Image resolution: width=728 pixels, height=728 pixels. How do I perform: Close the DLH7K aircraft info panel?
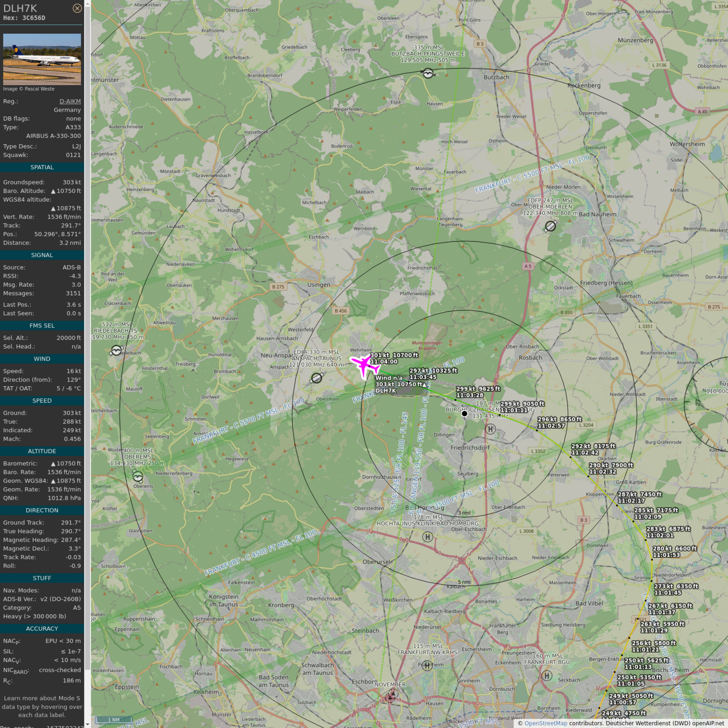(x=77, y=8)
